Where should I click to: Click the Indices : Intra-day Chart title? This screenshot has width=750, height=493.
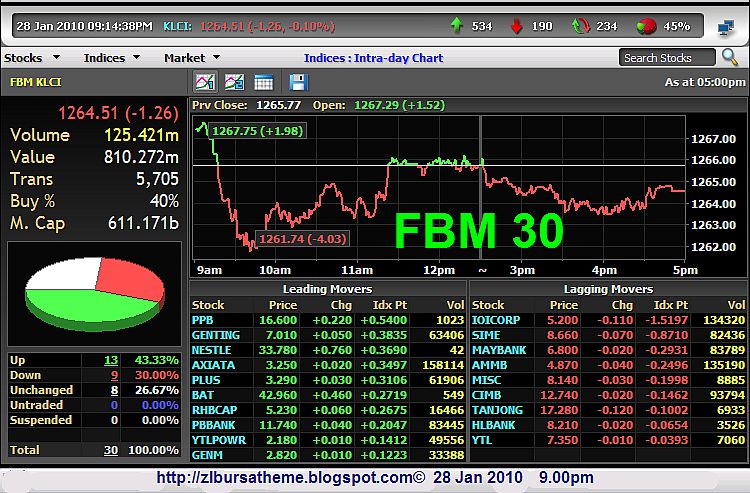(374, 58)
